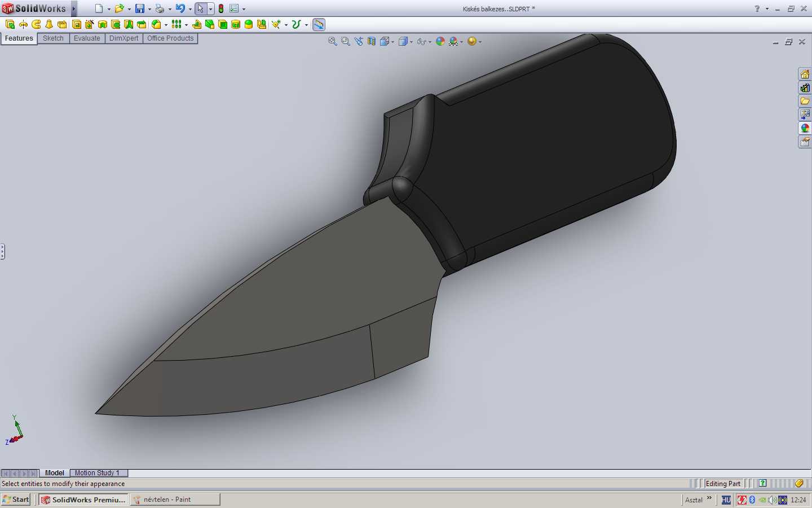Screen dimensions: 812x508
Task: Click the Open file folder icon
Action: click(x=119, y=8)
